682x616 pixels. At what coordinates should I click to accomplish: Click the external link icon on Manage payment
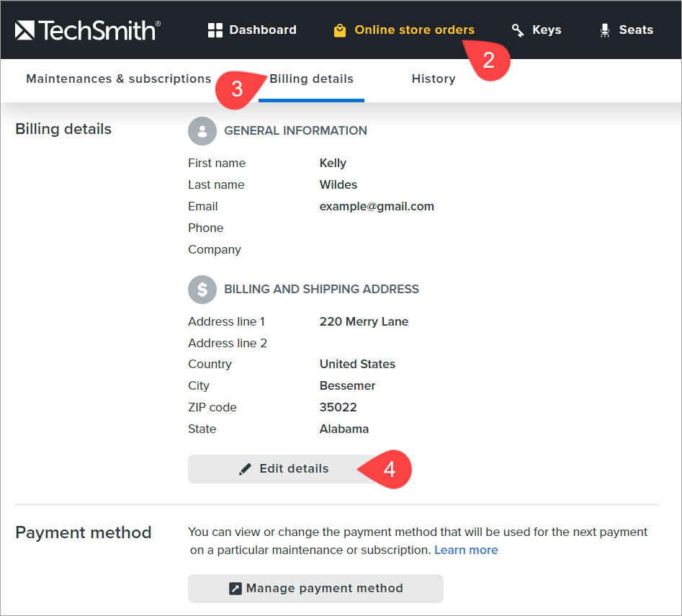click(235, 589)
